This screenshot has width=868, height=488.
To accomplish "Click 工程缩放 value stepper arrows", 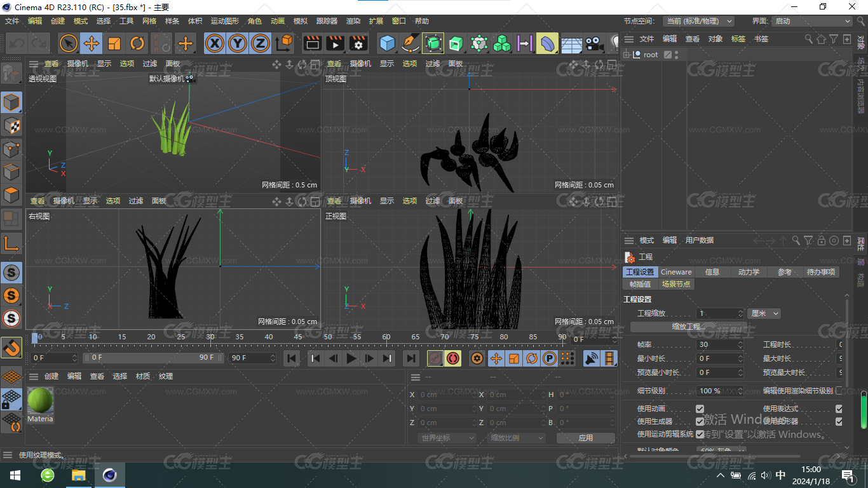I will 740,313.
